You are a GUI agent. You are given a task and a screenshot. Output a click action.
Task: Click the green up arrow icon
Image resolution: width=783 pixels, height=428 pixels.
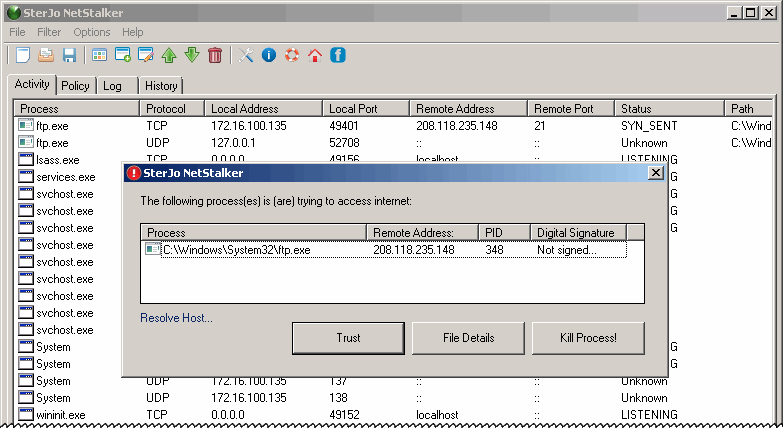pos(169,55)
